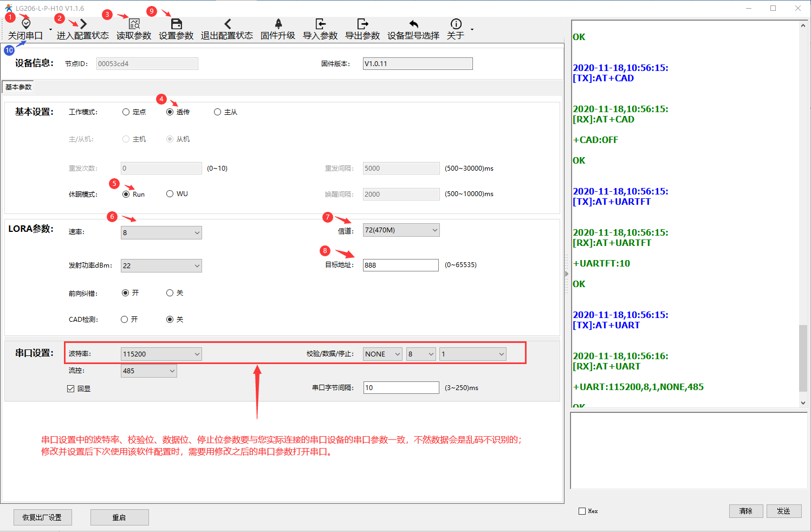The height and width of the screenshot is (532, 811).
Task: Select WU sleep mode radio button
Action: click(x=170, y=194)
